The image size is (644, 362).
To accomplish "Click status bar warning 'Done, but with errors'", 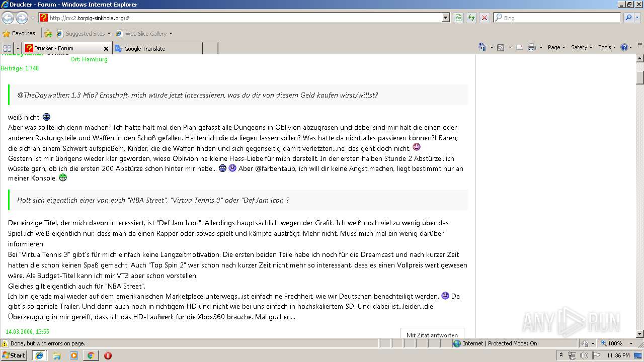I will [x=43, y=343].
